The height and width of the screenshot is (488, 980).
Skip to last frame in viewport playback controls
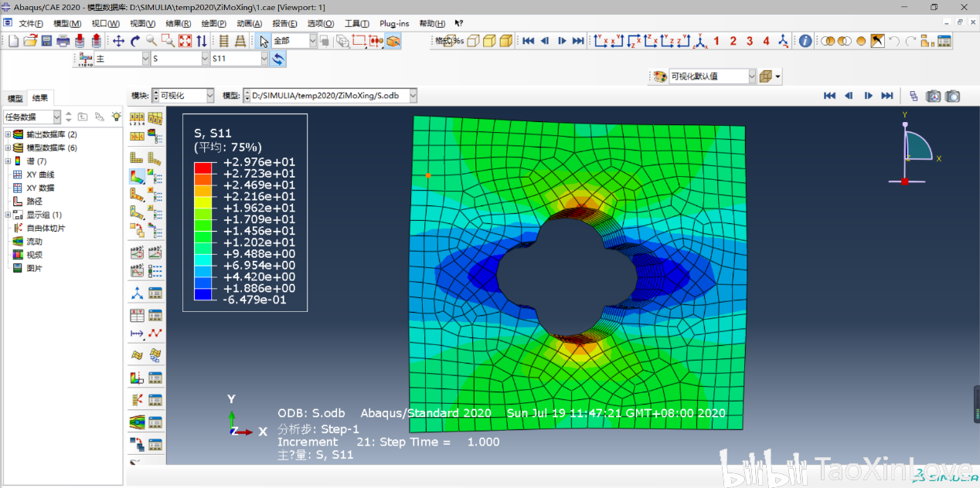887,96
